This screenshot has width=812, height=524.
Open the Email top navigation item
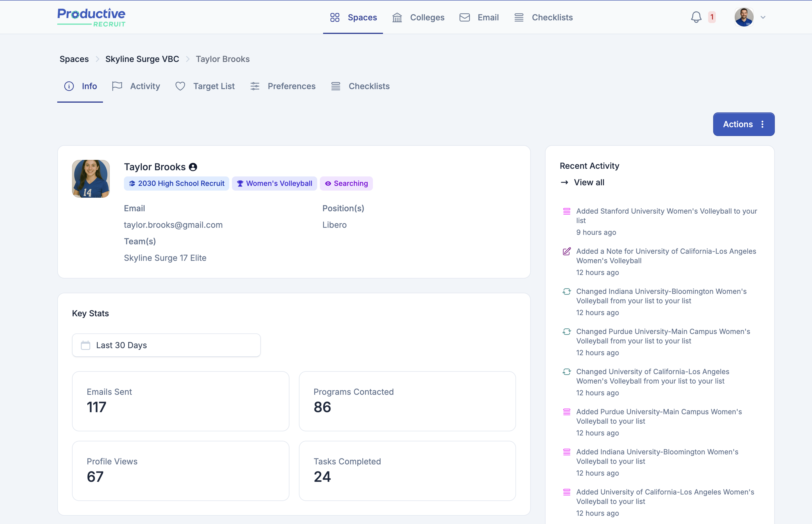(479, 17)
